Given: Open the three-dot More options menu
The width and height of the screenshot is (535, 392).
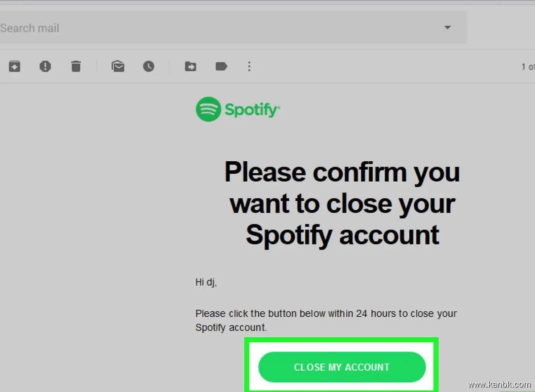Looking at the screenshot, I should [x=249, y=66].
